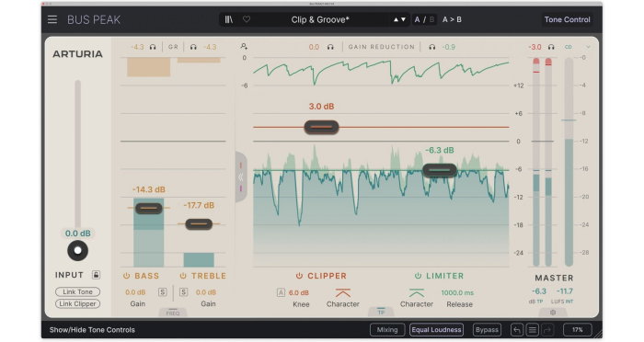Switch to state B
This screenshot has height=342, width=644.
pyautogui.click(x=431, y=19)
